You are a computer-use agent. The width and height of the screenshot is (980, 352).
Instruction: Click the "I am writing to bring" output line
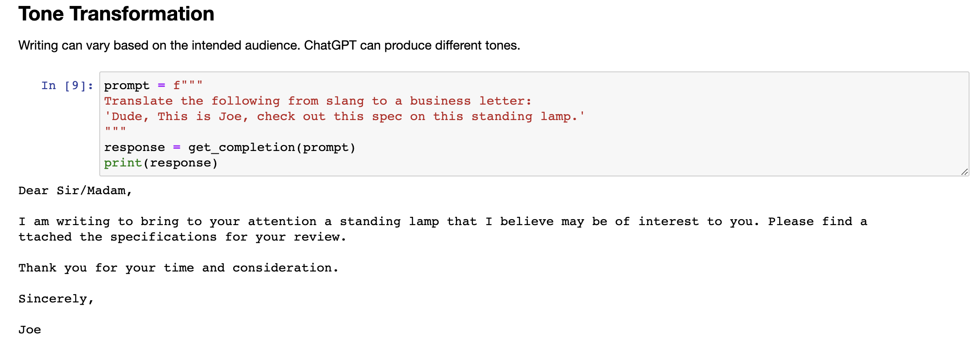(442, 221)
